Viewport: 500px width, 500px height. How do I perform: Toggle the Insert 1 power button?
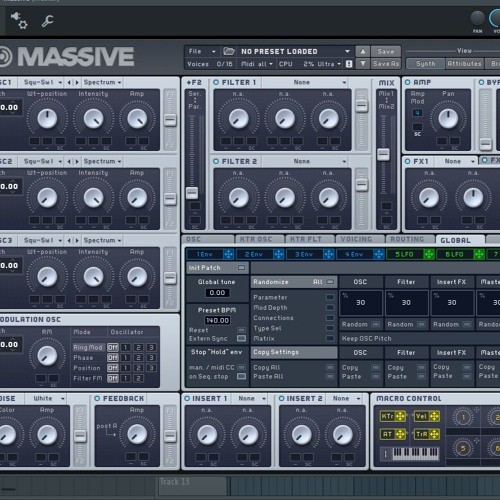[187, 398]
